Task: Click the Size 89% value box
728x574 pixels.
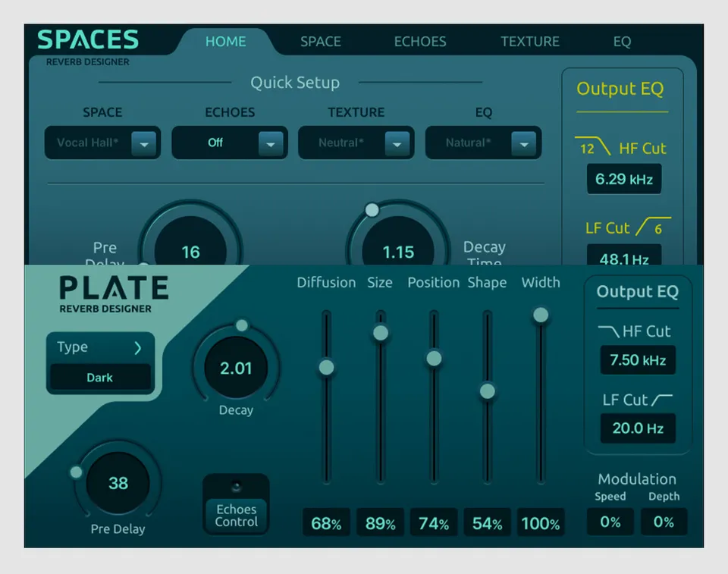Action: pyautogui.click(x=380, y=523)
